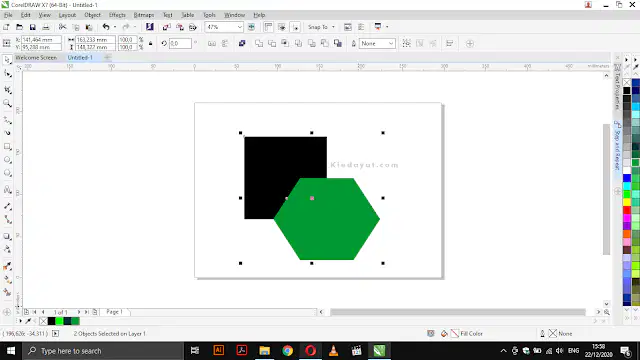Click the Weld shaping icon

[259, 43]
